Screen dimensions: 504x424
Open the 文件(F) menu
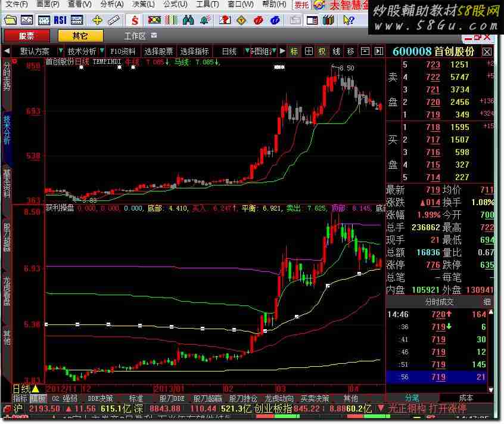tap(17, 5)
